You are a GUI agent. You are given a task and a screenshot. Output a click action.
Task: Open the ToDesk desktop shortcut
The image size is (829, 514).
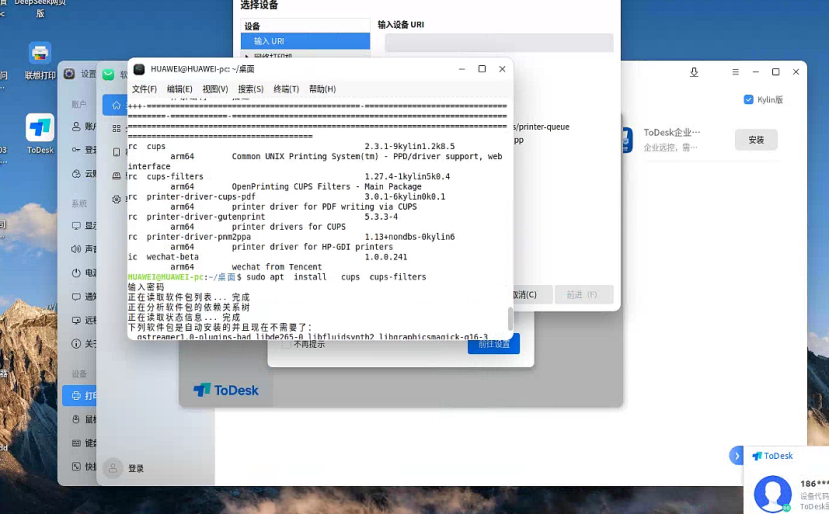pos(40,129)
